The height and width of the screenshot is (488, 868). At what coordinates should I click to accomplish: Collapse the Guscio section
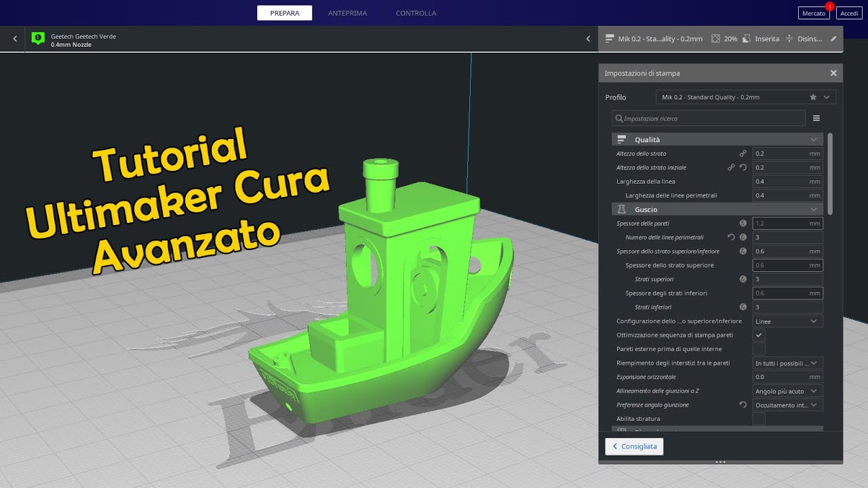point(814,209)
